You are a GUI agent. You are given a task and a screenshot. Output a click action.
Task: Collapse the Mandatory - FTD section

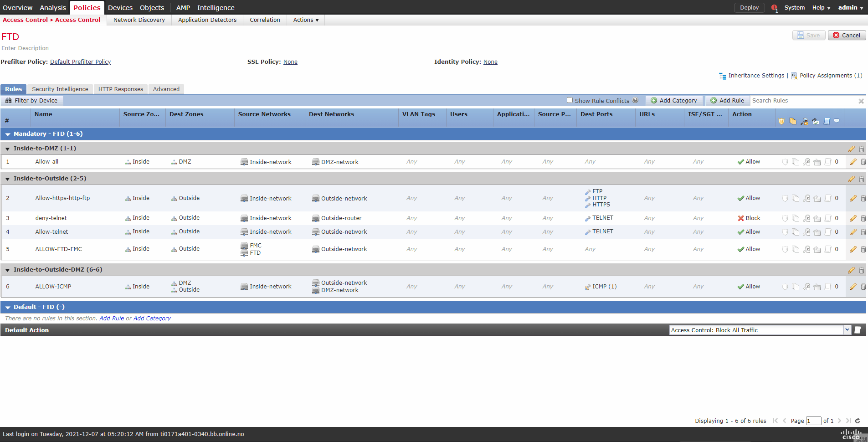tap(8, 134)
